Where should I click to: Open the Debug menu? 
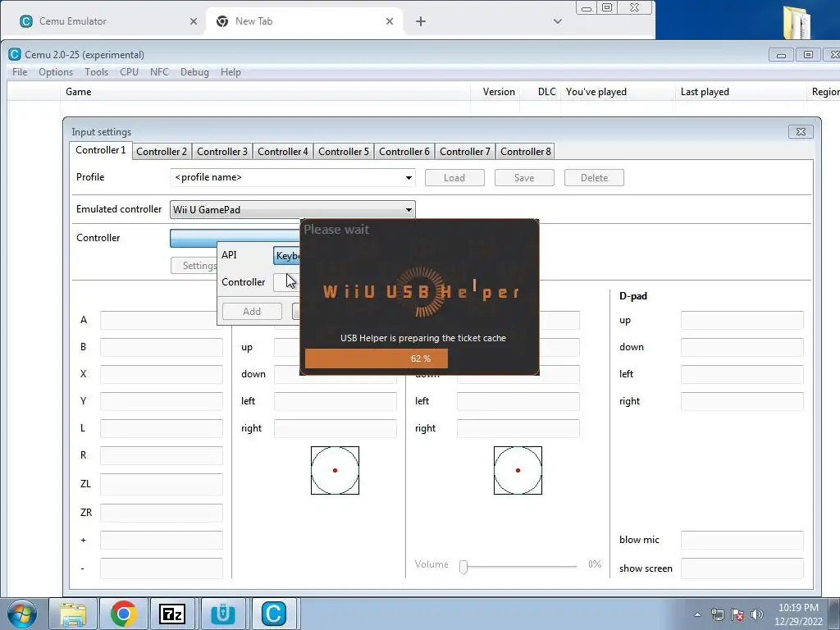(x=194, y=72)
